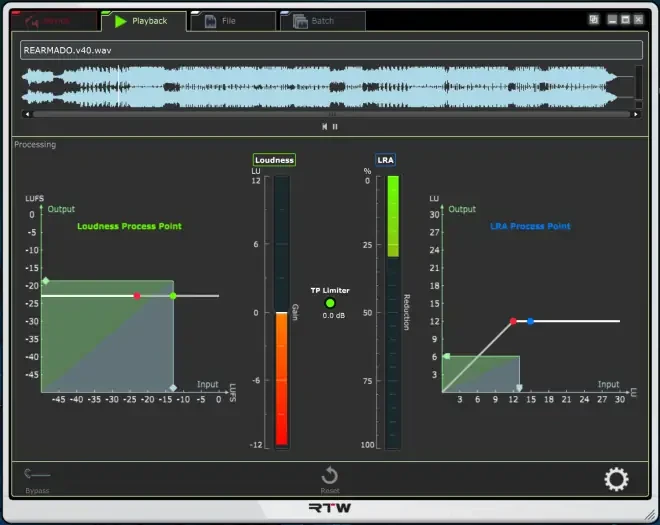Screen dimensions: 660x525
Task: Click the waveform scrollbar right arrow
Action: (636, 114)
